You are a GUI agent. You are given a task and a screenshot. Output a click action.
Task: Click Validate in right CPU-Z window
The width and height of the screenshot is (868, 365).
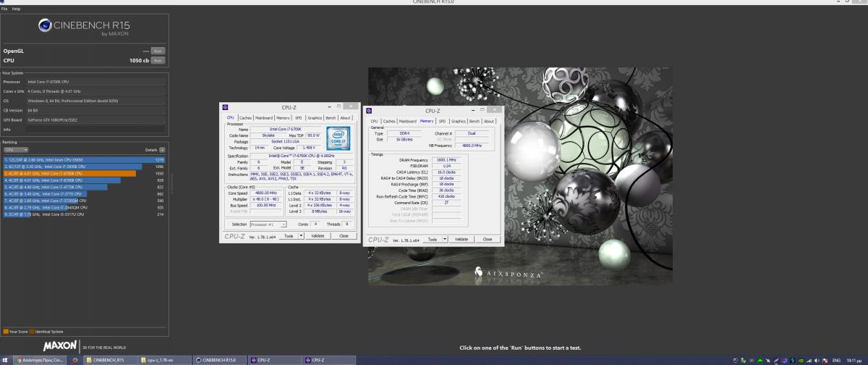click(x=460, y=239)
